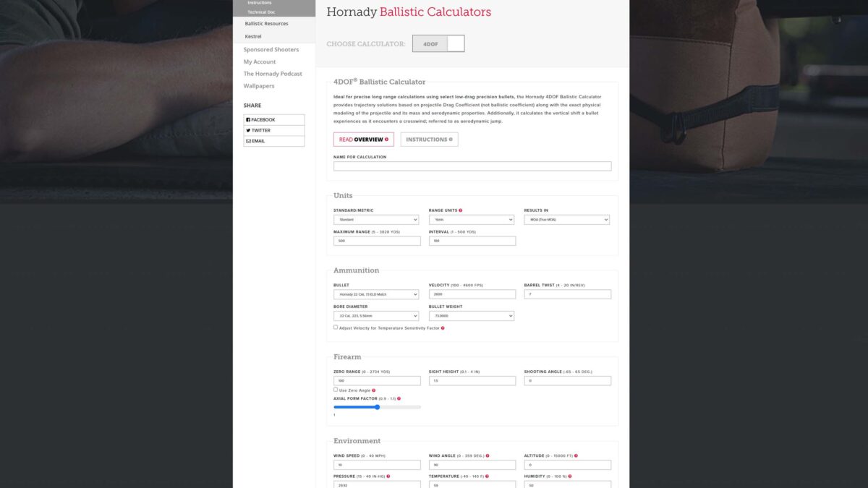This screenshot has width=868, height=488.
Task: Open the Results In dropdown
Action: 566,220
